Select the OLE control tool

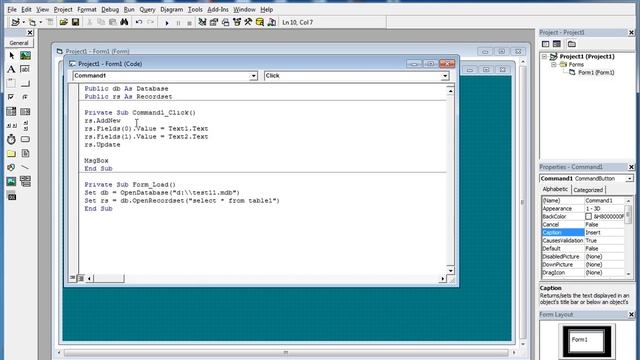click(11, 197)
